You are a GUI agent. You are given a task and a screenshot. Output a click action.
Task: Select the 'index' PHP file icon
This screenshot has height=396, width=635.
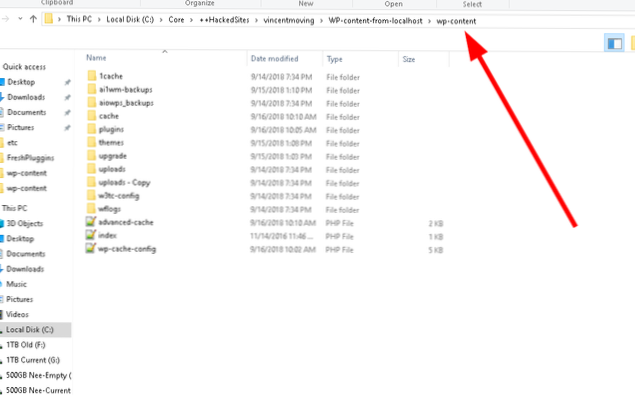91,235
